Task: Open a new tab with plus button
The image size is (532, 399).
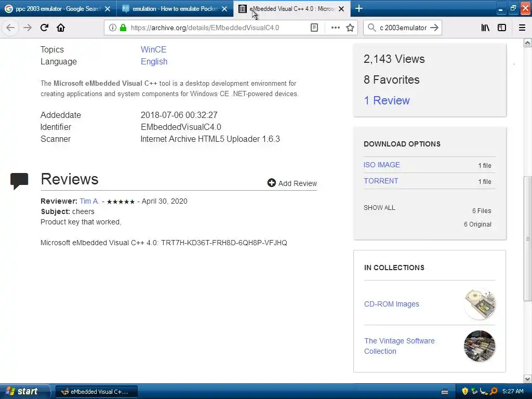Action: [x=359, y=8]
